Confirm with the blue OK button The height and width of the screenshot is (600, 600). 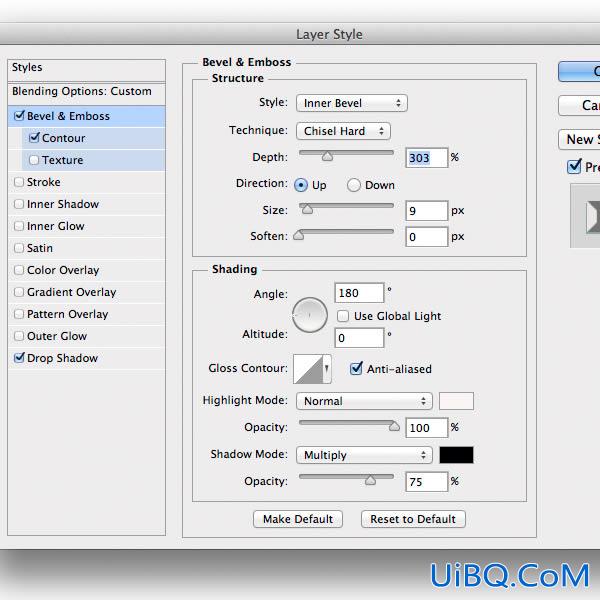[579, 71]
